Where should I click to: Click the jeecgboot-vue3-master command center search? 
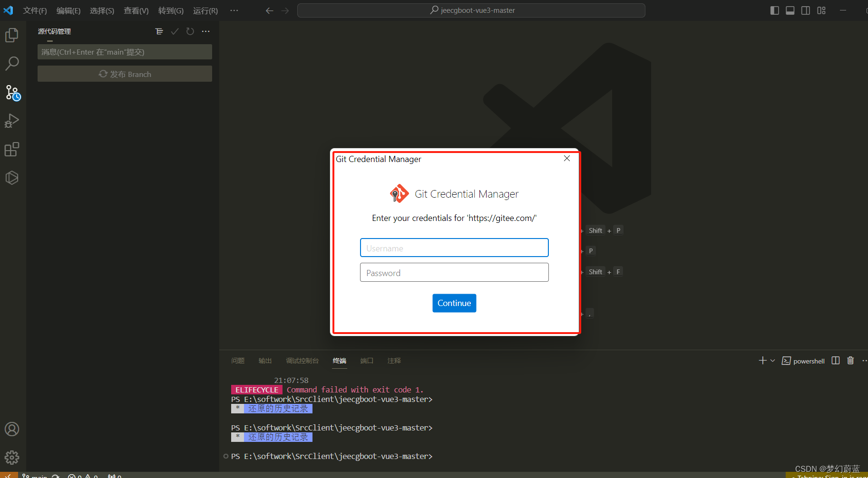click(471, 10)
